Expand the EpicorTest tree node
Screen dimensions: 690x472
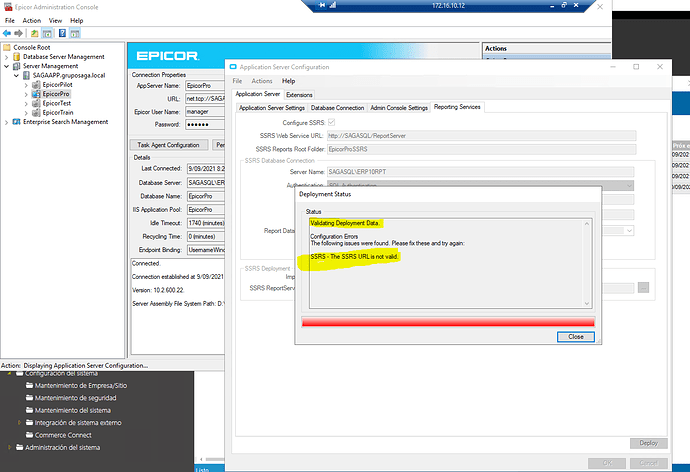[26, 103]
